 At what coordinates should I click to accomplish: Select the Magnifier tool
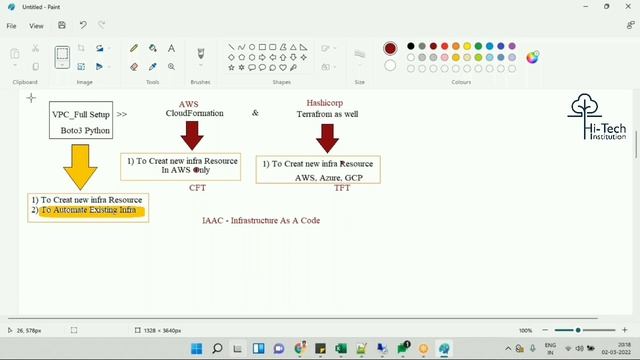click(x=171, y=67)
